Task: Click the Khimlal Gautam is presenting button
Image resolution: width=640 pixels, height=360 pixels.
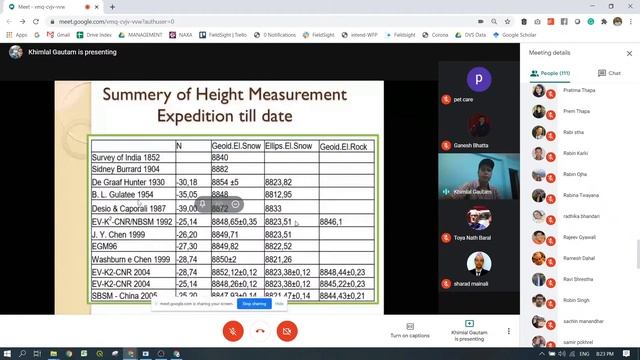Action: point(469,331)
